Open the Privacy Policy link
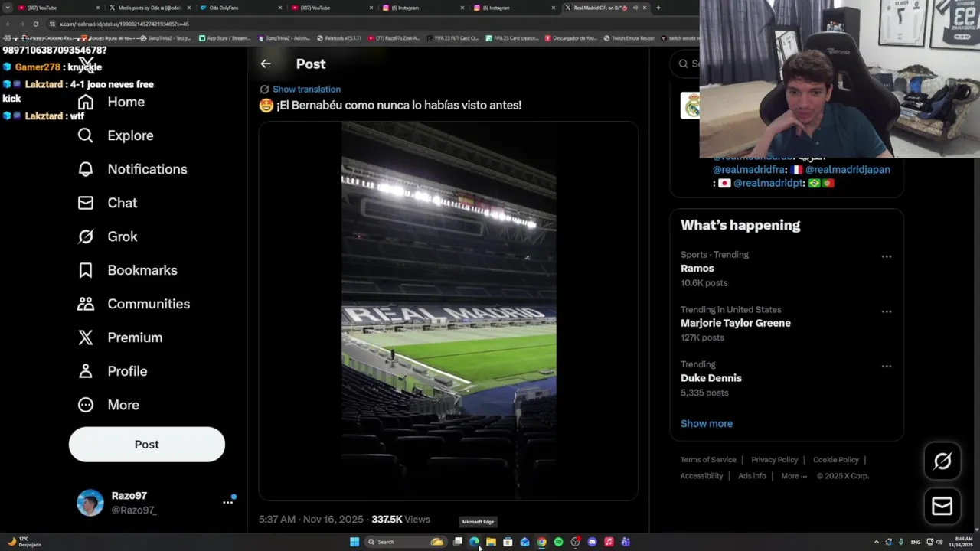The width and height of the screenshot is (980, 551). click(x=775, y=460)
